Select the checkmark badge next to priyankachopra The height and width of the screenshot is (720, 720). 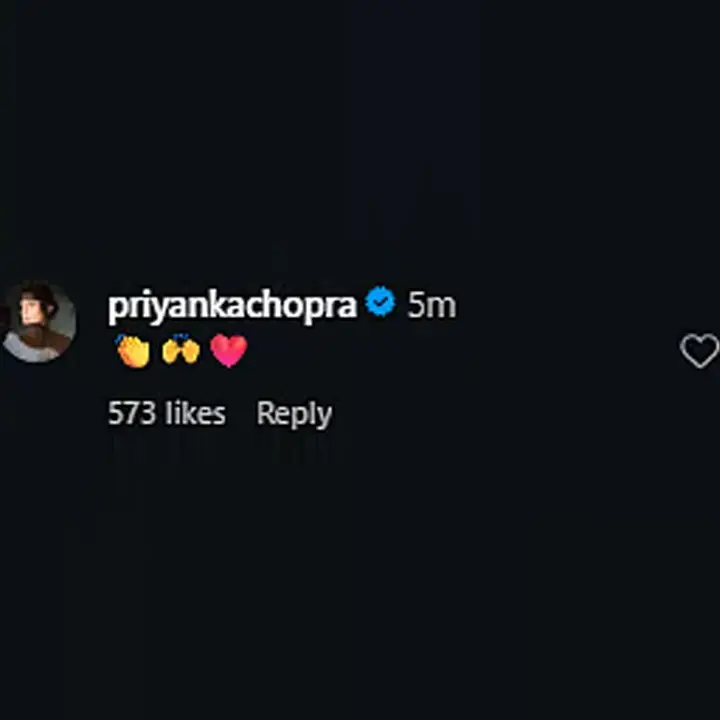[380, 301]
